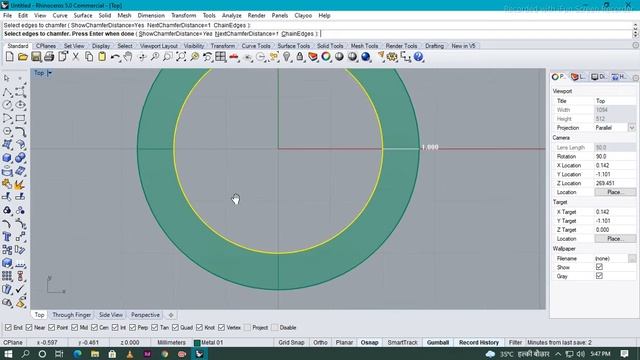Image resolution: width=640 pixels, height=360 pixels.
Task: Click the New file icon
Action: (9, 57)
